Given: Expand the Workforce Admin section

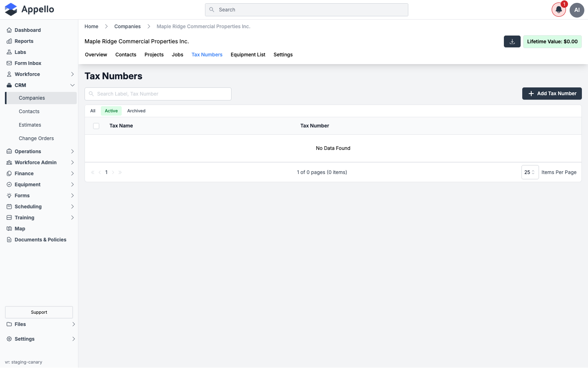Looking at the screenshot, I should point(41,163).
